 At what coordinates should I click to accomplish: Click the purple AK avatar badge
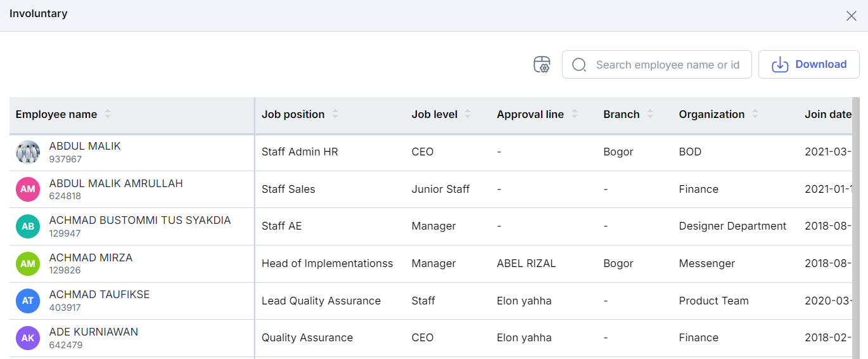pos(28,338)
